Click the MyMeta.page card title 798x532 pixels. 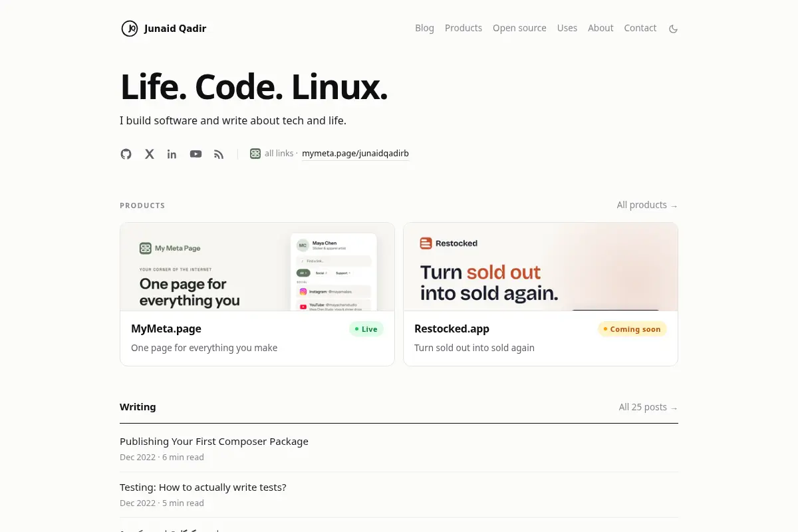click(166, 329)
